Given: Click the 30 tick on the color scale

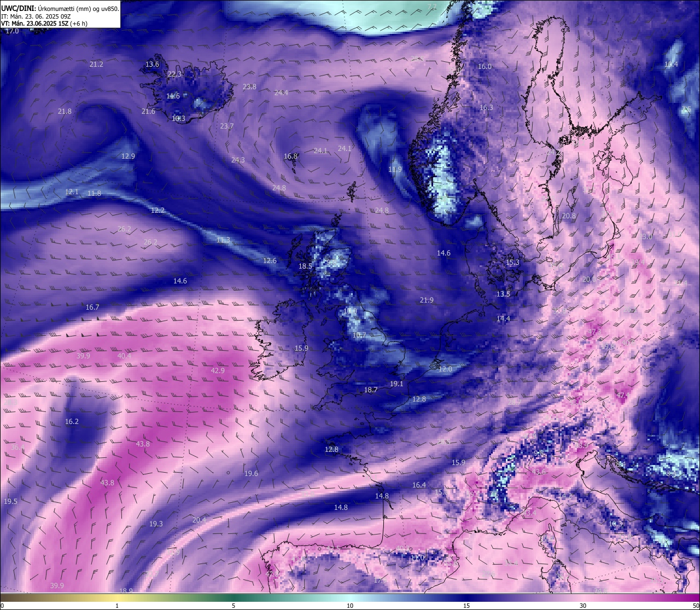Looking at the screenshot, I should click(x=583, y=605).
